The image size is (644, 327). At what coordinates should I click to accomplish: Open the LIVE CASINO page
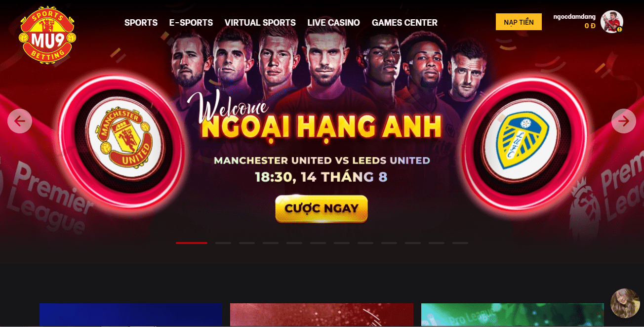click(333, 23)
